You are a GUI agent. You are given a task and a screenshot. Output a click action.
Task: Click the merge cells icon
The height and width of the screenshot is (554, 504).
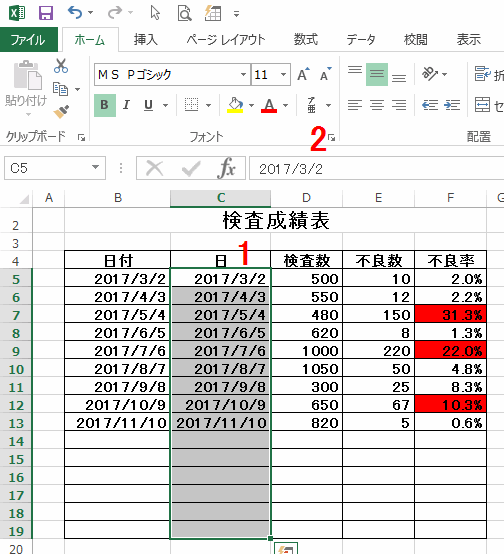(482, 105)
